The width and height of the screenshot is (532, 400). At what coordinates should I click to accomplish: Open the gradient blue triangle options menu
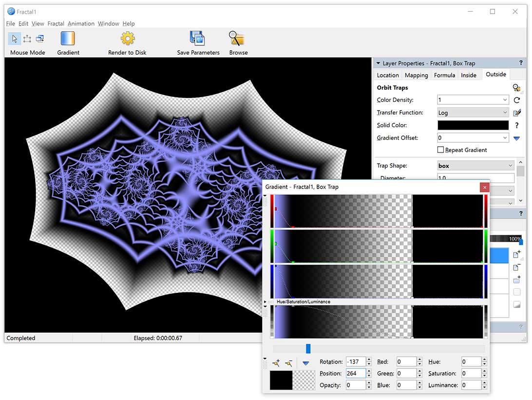pyautogui.click(x=305, y=363)
